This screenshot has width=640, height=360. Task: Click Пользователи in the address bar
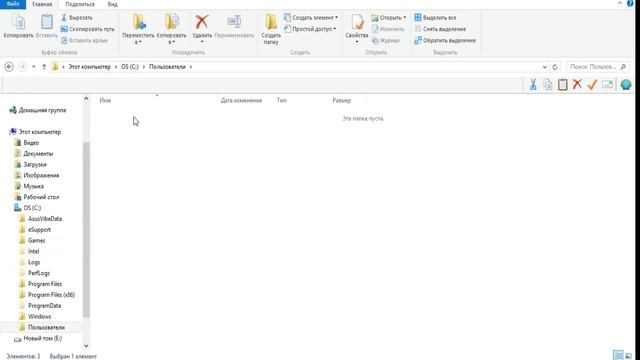(167, 67)
